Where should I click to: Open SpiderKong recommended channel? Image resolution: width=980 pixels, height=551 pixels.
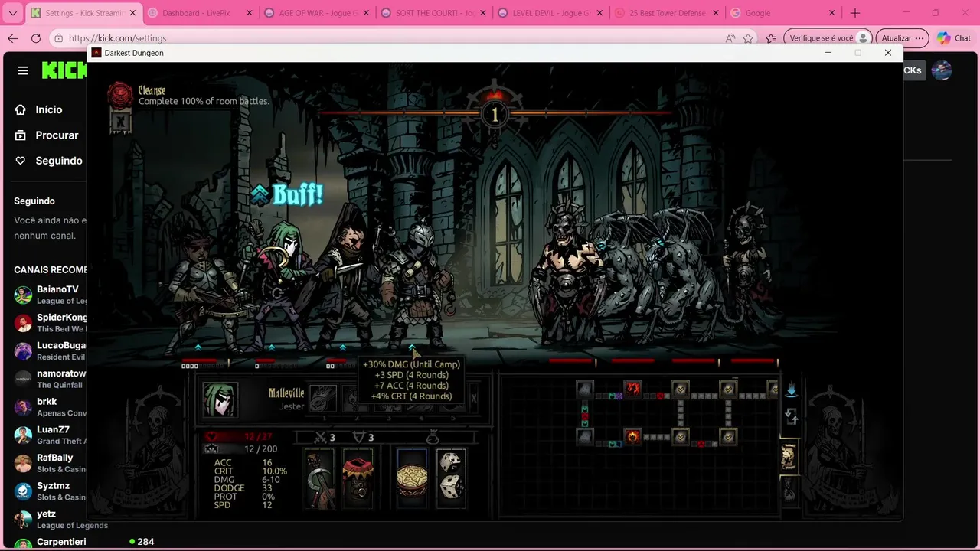(51, 322)
